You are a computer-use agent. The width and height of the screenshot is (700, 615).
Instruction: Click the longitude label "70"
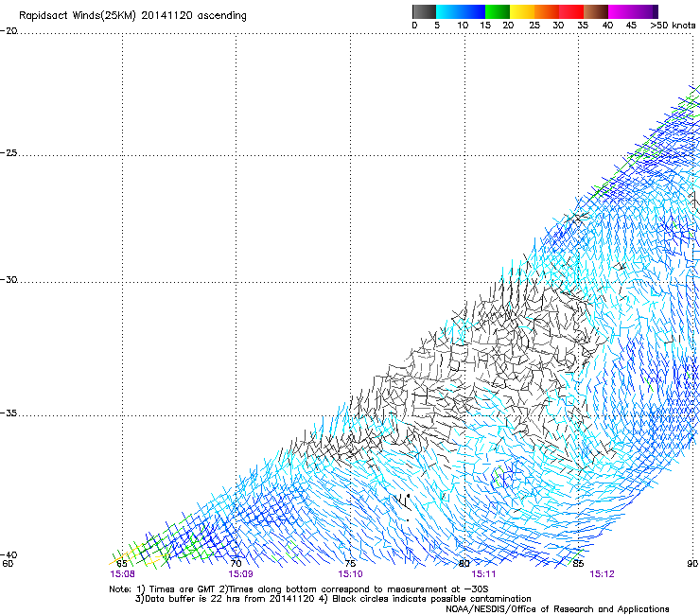[x=236, y=564]
